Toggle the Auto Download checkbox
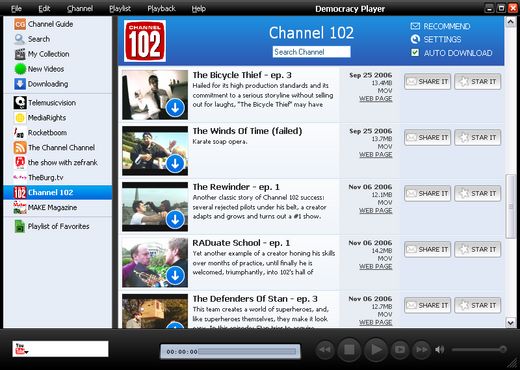This screenshot has width=520, height=370. [415, 53]
